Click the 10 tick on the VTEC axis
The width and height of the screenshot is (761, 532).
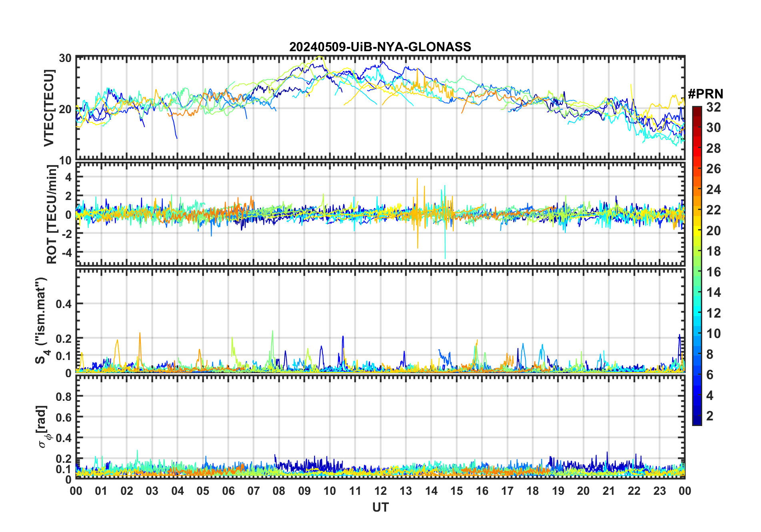(x=65, y=160)
